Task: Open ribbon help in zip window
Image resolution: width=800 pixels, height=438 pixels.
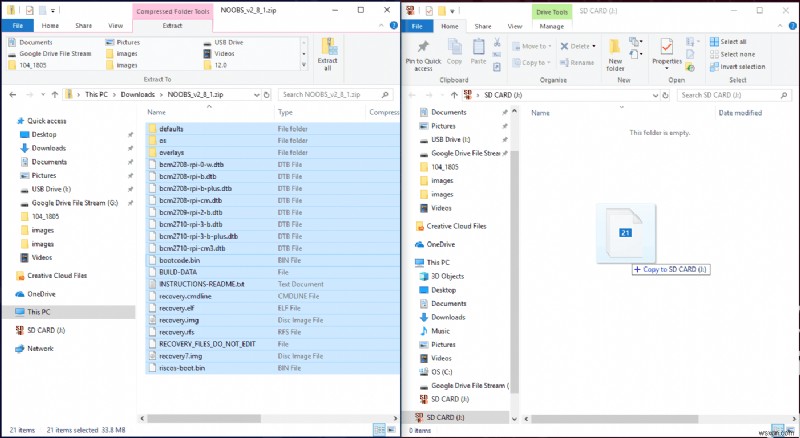Action: coord(393,25)
